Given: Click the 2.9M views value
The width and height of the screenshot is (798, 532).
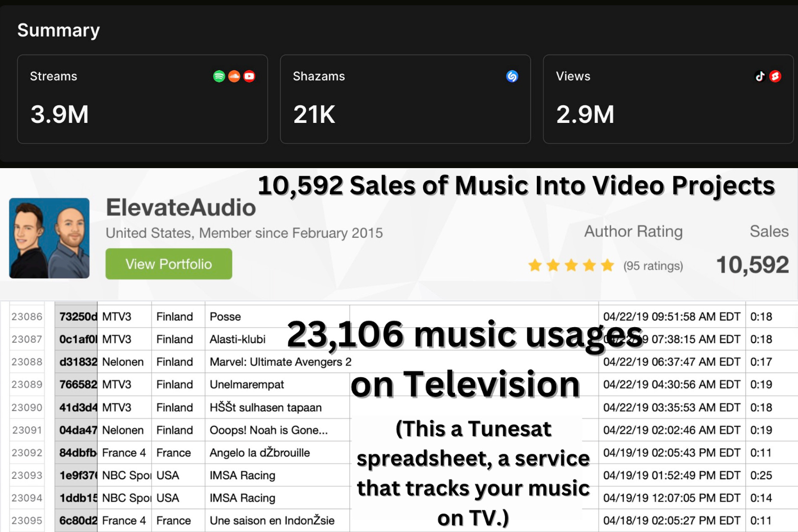Looking at the screenshot, I should pyautogui.click(x=585, y=114).
